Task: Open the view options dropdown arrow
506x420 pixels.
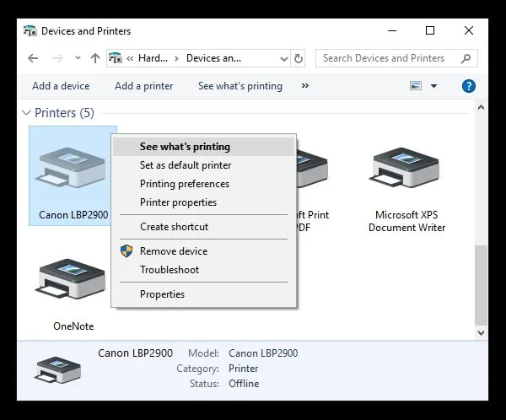Action: click(x=433, y=86)
